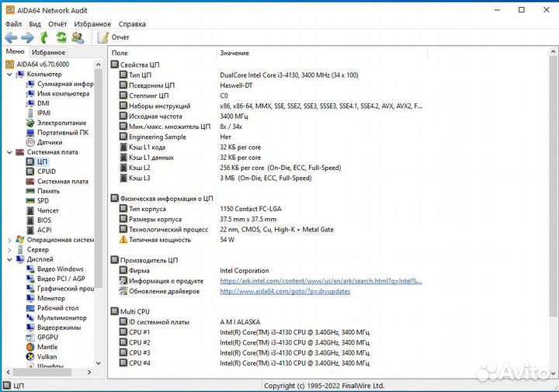Open the aida64.com driver updates link
This screenshot has width=559, height=392.
pos(285,291)
